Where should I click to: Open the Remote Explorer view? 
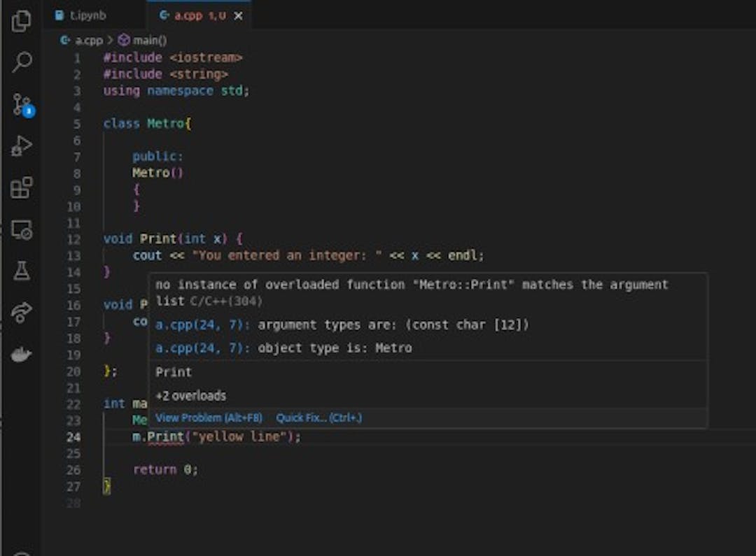(x=22, y=229)
